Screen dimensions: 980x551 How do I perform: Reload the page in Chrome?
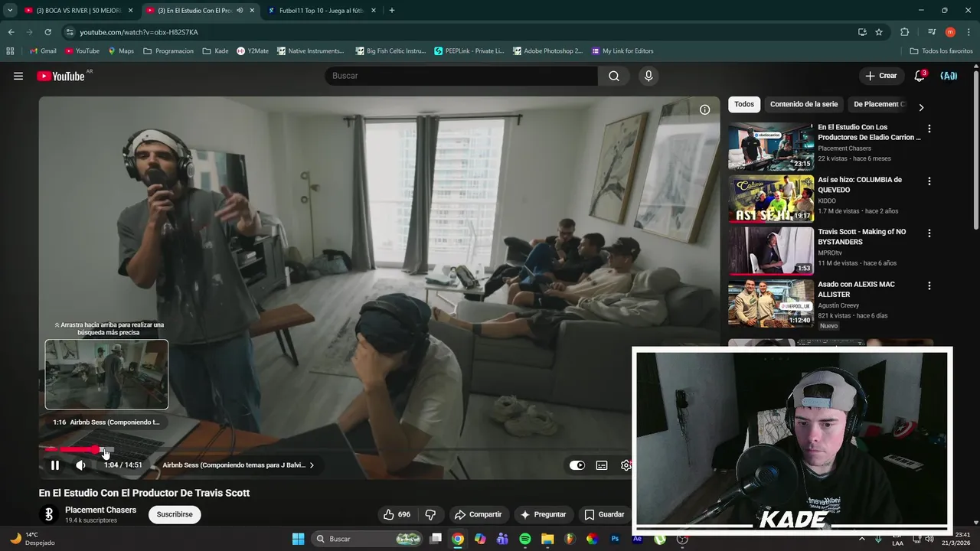tap(47, 32)
